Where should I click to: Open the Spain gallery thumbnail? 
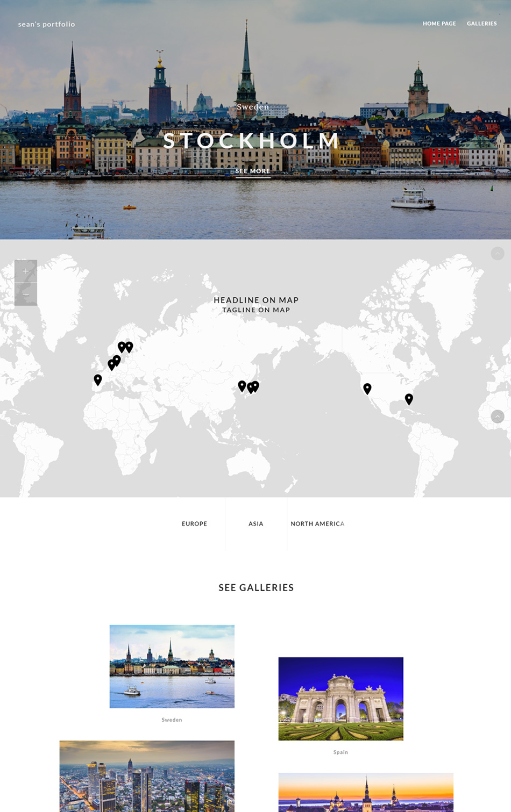340,699
